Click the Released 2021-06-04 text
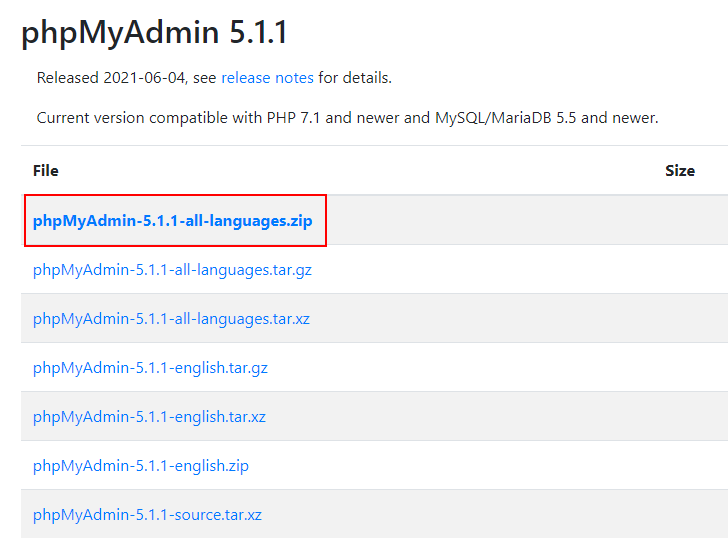 point(111,78)
